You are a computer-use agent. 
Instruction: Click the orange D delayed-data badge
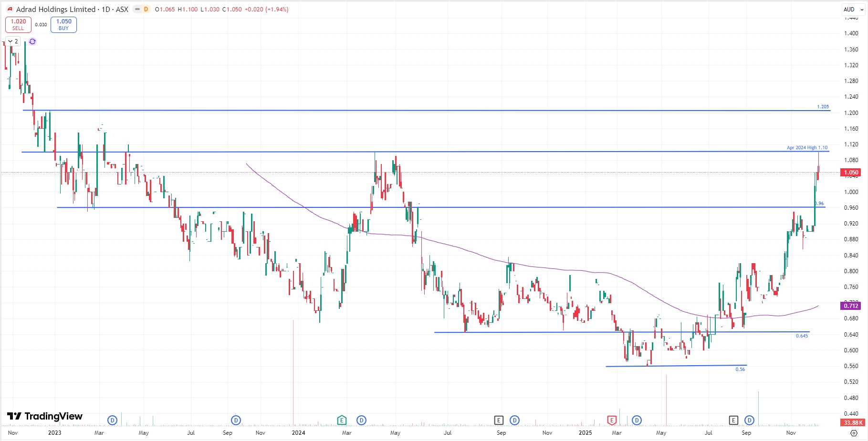146,9
